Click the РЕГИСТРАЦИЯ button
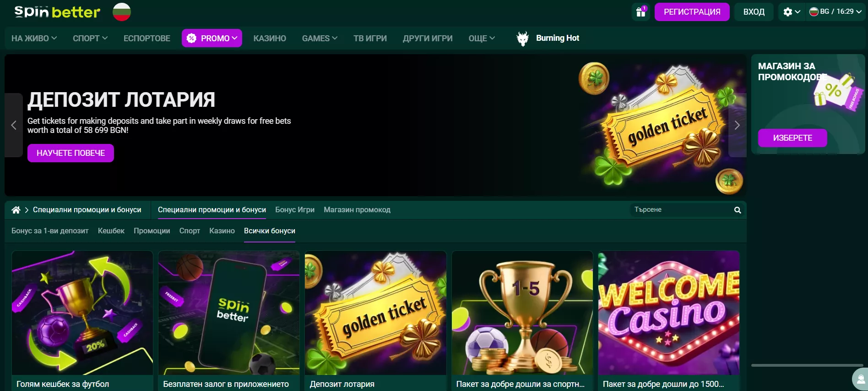The height and width of the screenshot is (391, 868). [x=692, y=12]
